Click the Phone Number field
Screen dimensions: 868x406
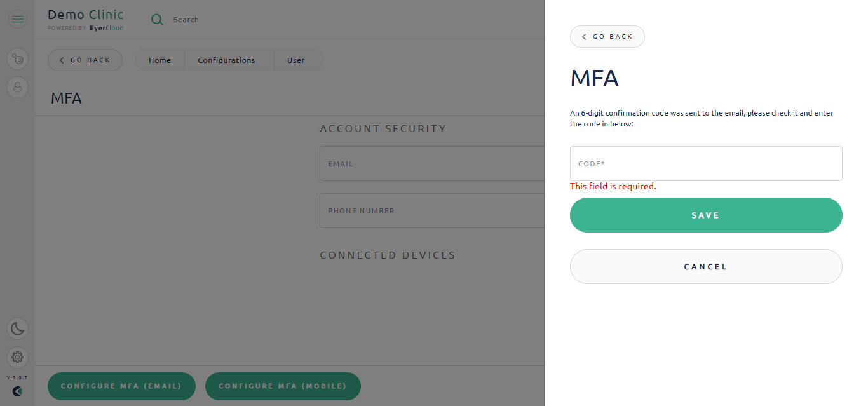pos(432,210)
